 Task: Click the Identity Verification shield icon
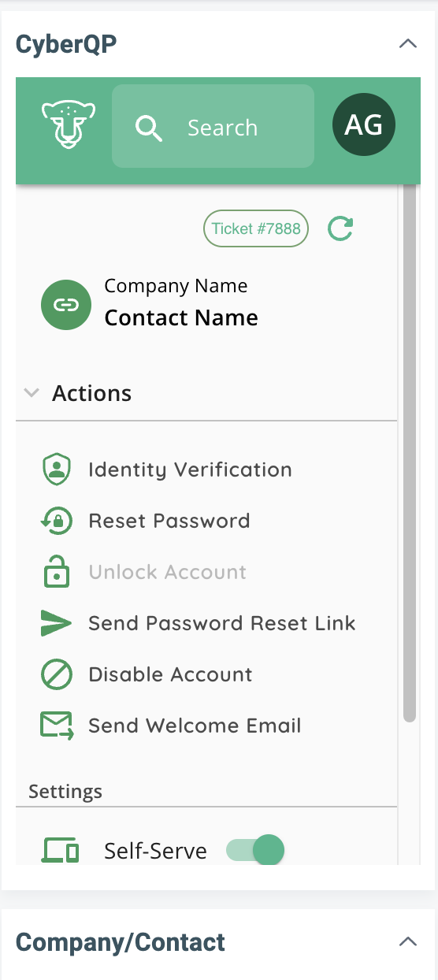pyautogui.click(x=56, y=470)
